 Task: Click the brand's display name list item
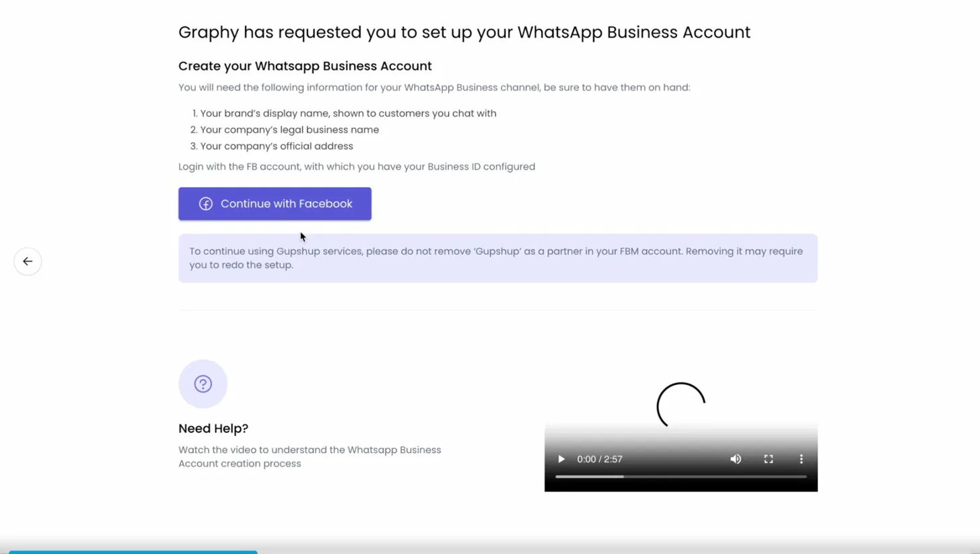click(x=347, y=113)
